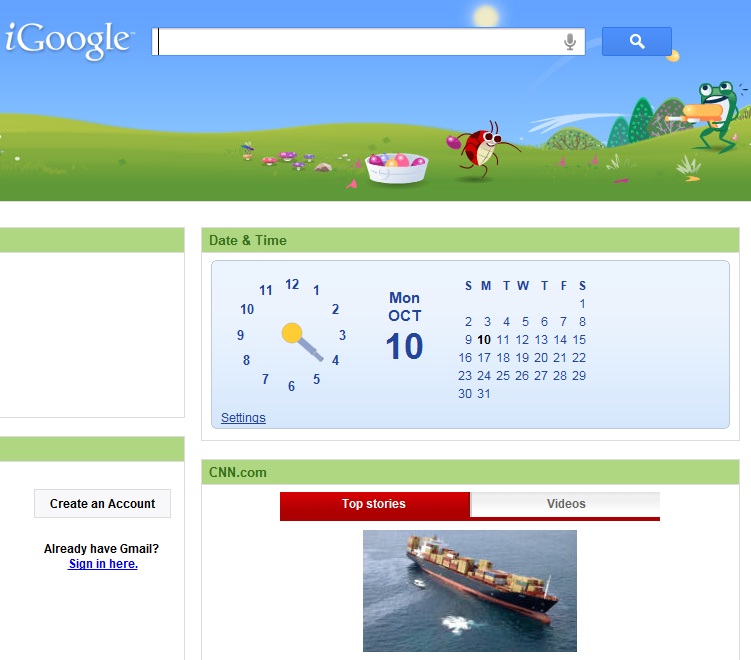Click the CNN.com gadget title
This screenshot has width=751, height=660.
tap(238, 472)
